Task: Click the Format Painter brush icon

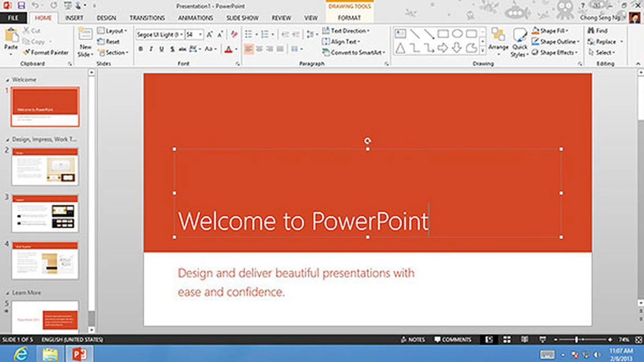Action: 27,52
